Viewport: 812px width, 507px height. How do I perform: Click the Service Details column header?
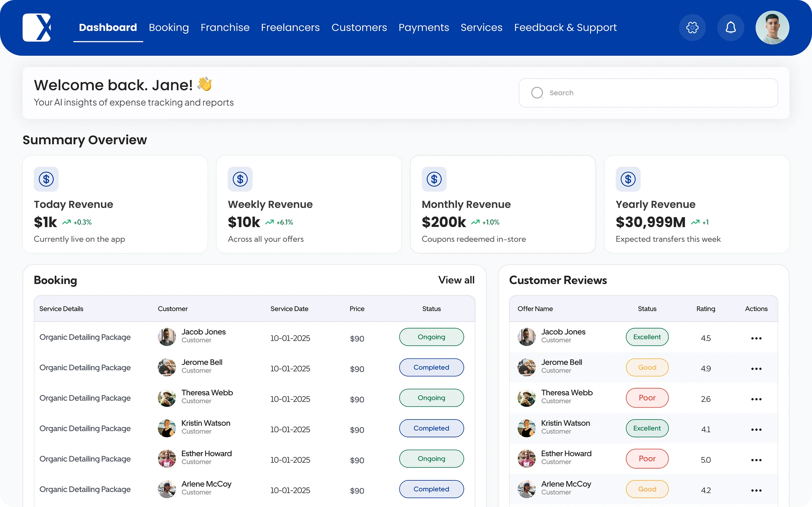click(61, 309)
